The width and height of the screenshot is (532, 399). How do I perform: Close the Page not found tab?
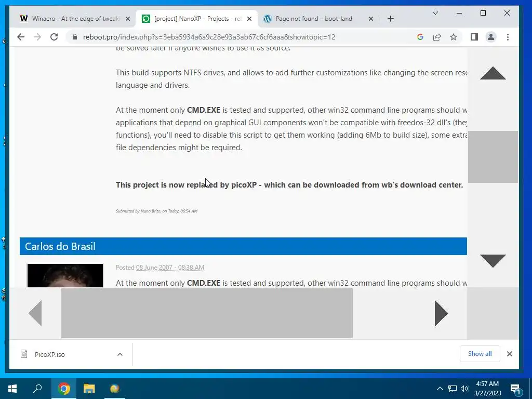click(x=371, y=19)
